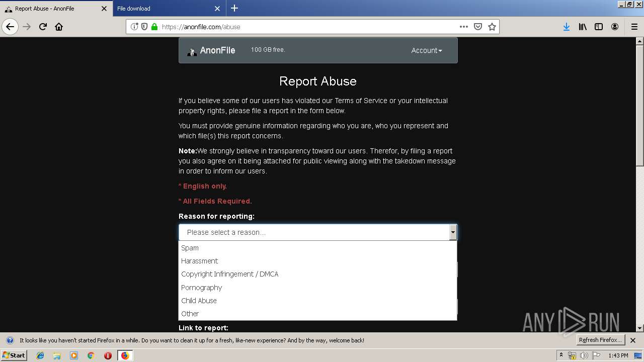
Task: Open the volume tray icon
Action: (584, 355)
